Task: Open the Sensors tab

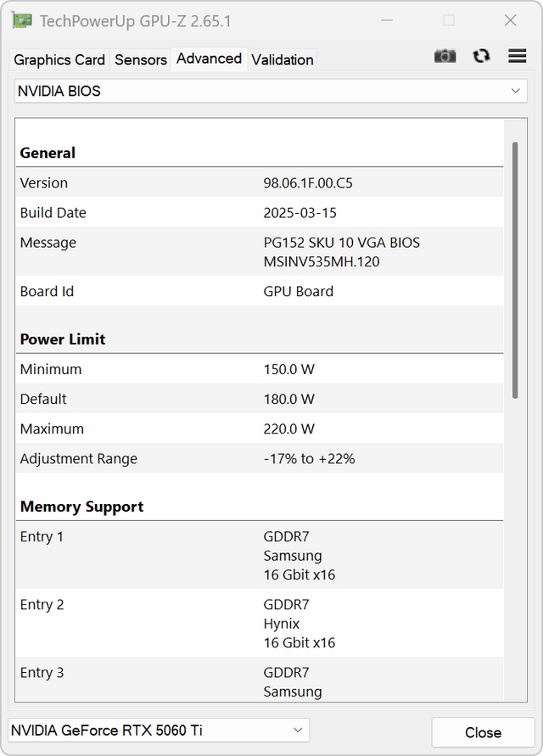Action: pyautogui.click(x=141, y=59)
